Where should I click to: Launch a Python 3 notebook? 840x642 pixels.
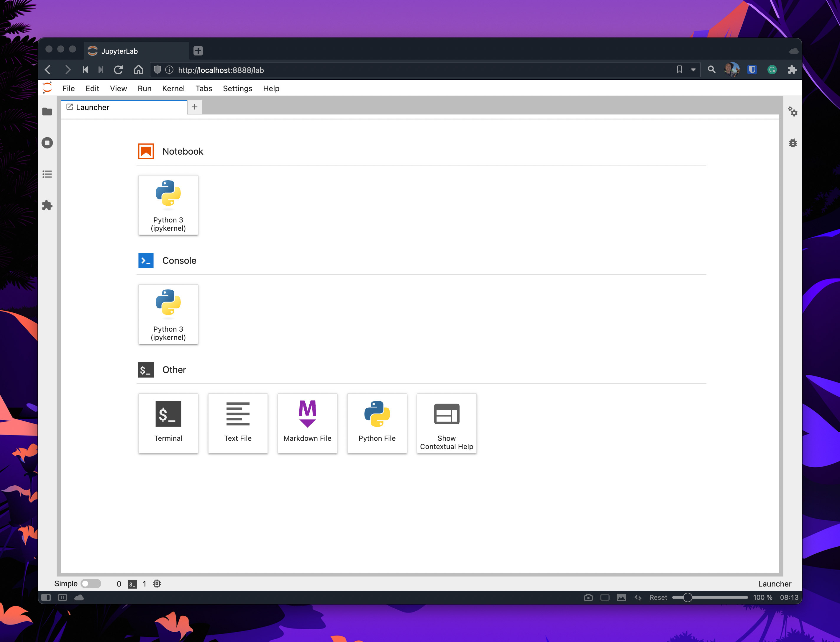click(x=168, y=205)
